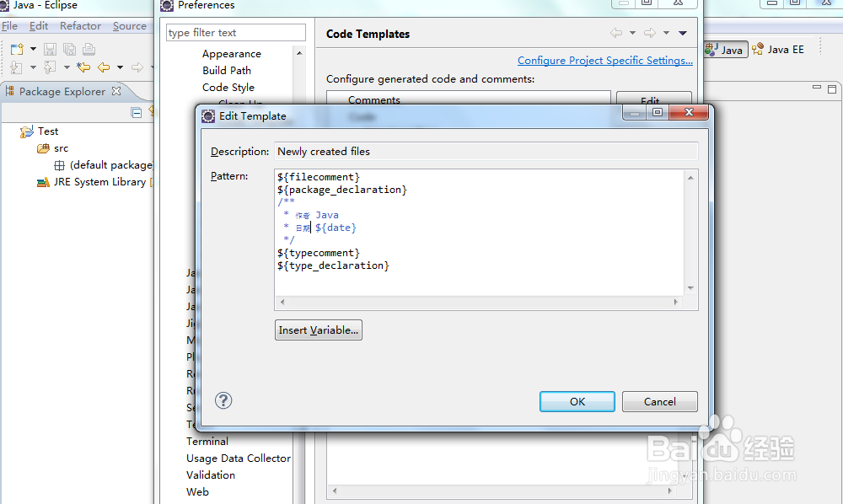Click the Save icon in Eclipse toolbar
Screen dimensions: 843x504
click(x=50, y=49)
